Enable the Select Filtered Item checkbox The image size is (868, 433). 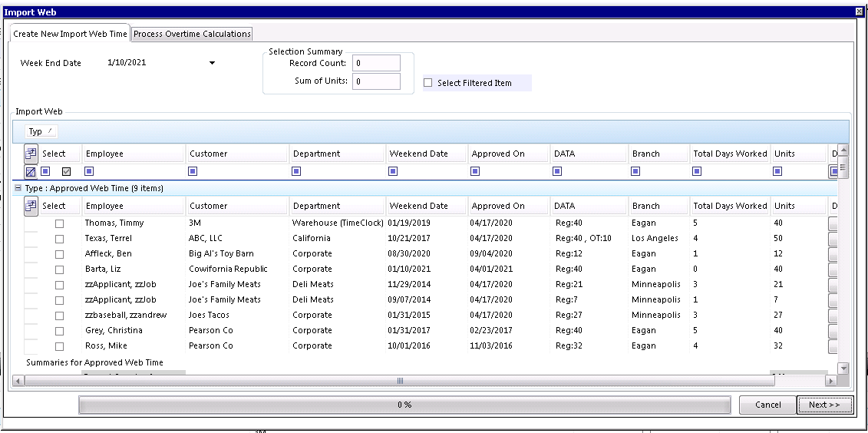point(428,83)
